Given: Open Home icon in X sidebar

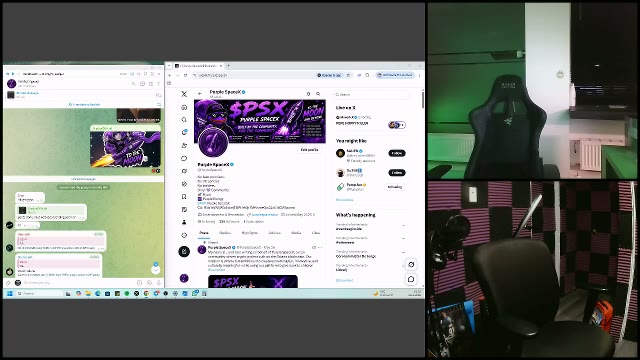Looking at the screenshot, I should (x=184, y=107).
